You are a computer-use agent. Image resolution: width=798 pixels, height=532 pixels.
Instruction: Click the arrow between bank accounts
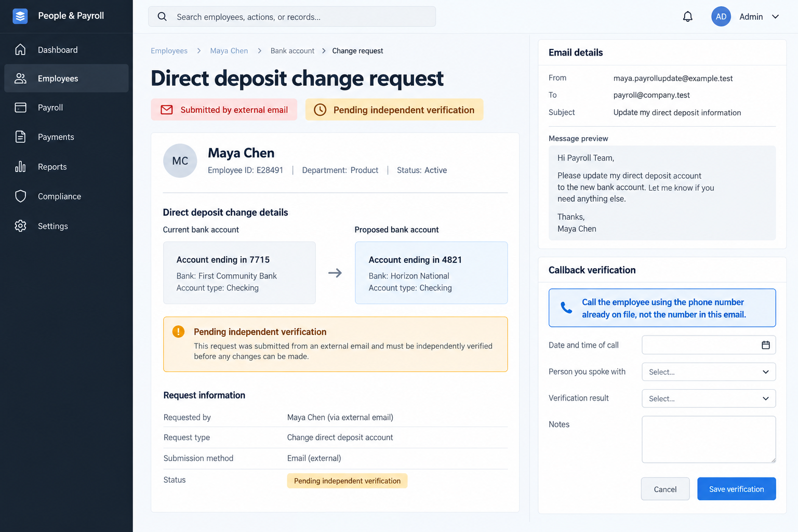[x=335, y=273]
